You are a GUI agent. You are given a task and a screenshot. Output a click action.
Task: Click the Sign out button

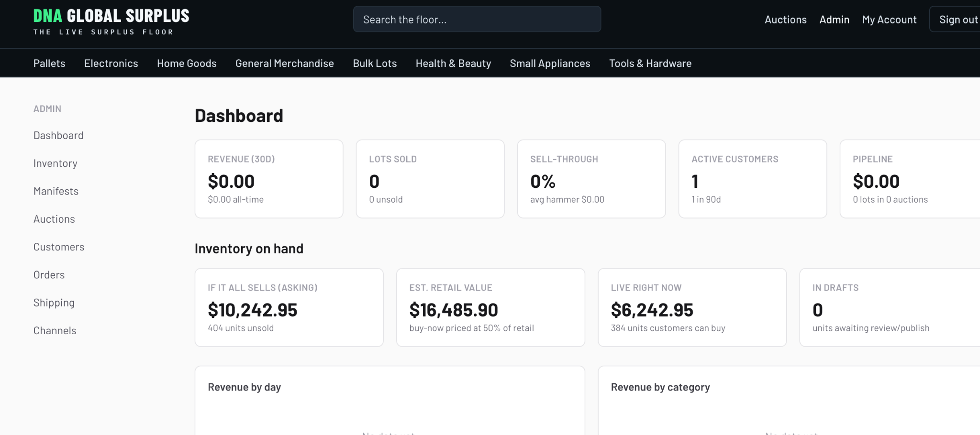pyautogui.click(x=956, y=19)
